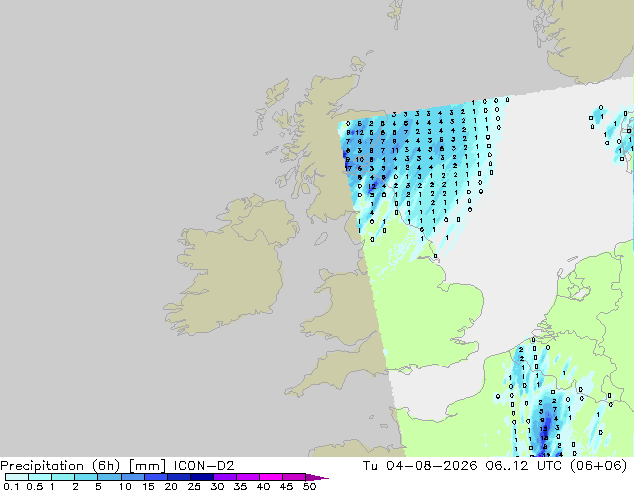Click the '[mm]' unit label

(147, 466)
